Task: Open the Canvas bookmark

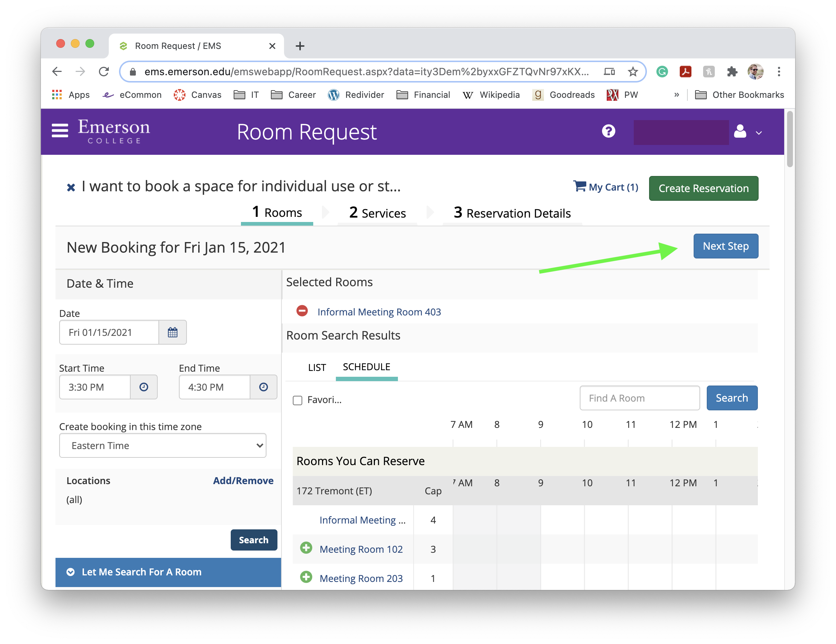Action: click(198, 95)
